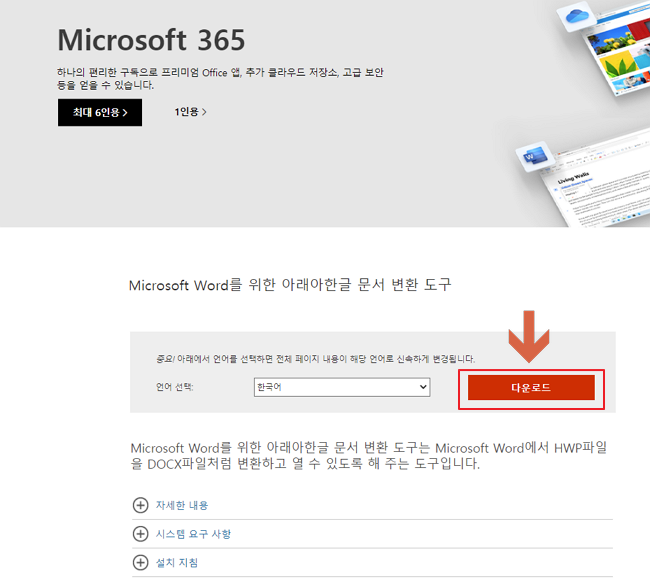Click the plus icon beside 자세한 내용
This screenshot has width=650, height=582.
(141, 505)
